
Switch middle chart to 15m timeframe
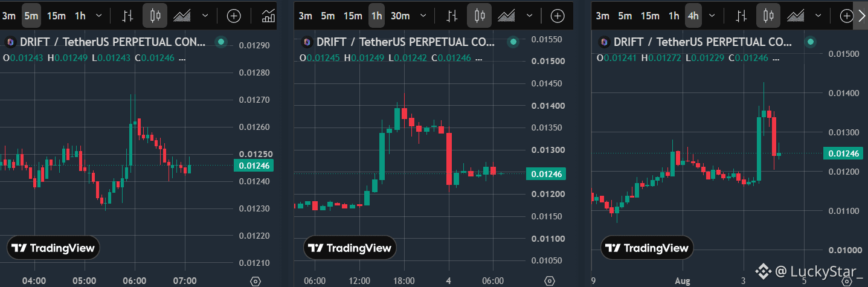(353, 16)
